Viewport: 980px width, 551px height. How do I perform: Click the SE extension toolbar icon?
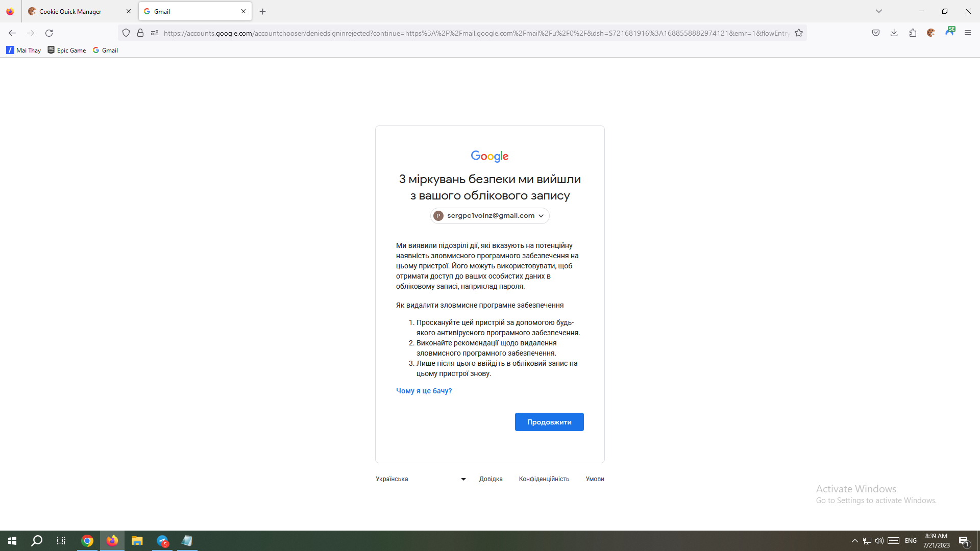click(950, 32)
